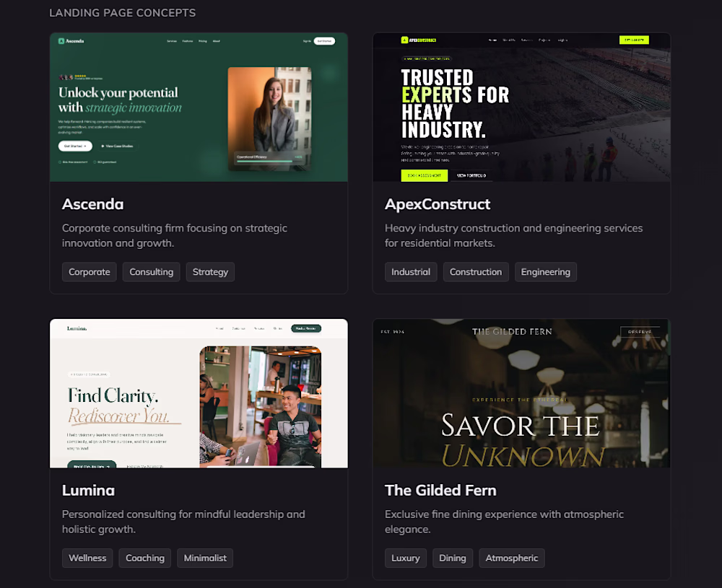This screenshot has width=722, height=588.
Task: Click the Lumina card title
Action: (88, 490)
